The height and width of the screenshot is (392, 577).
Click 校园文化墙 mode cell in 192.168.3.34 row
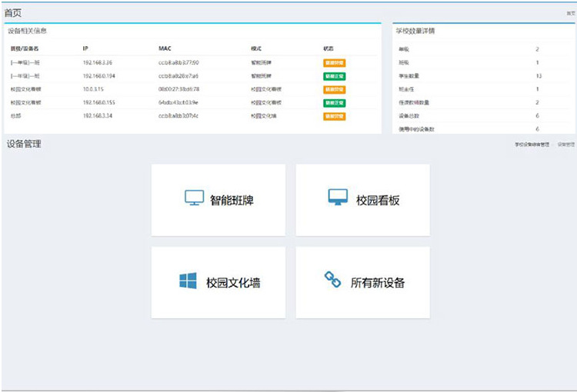pyautogui.click(x=263, y=115)
